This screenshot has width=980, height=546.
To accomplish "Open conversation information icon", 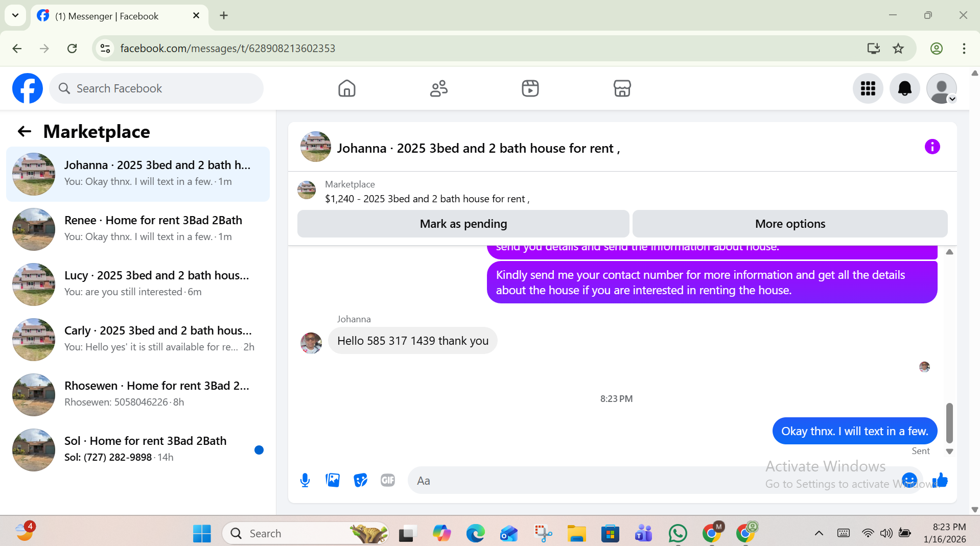I will [932, 147].
